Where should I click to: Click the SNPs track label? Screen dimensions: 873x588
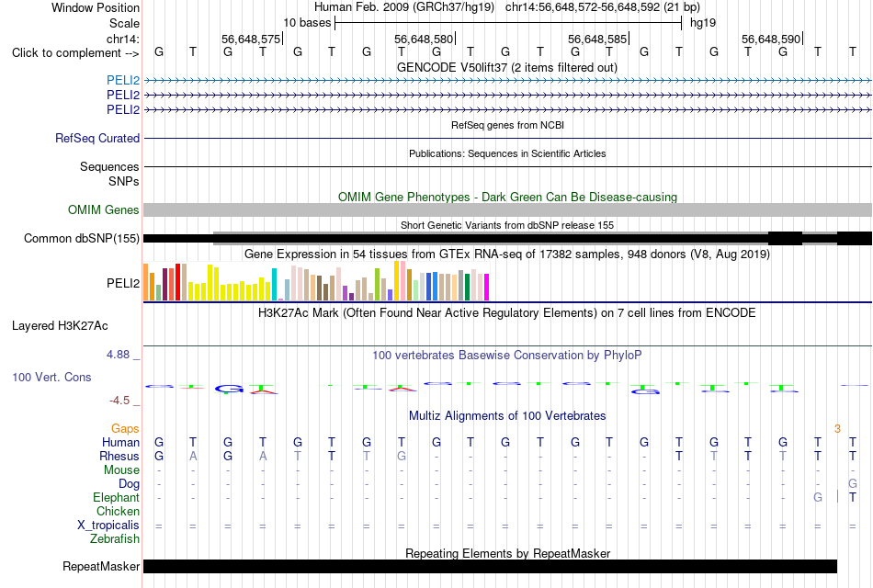124,181
